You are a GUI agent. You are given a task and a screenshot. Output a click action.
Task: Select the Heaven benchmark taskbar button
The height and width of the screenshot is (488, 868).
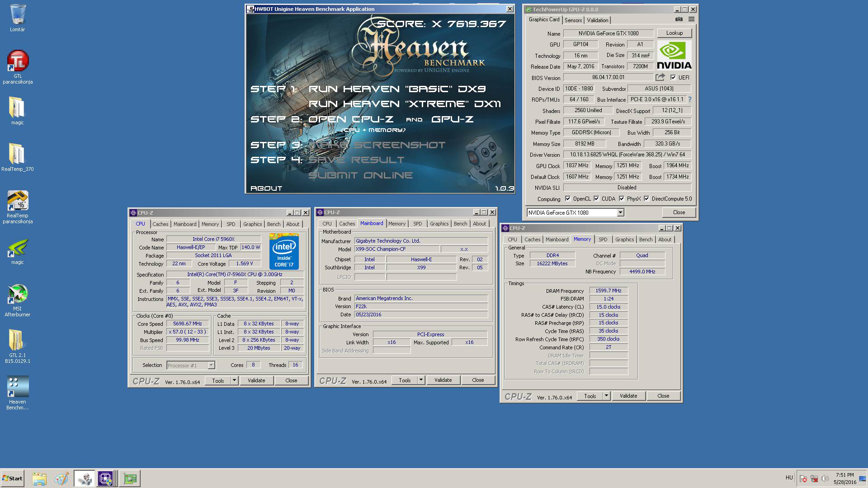click(85, 479)
